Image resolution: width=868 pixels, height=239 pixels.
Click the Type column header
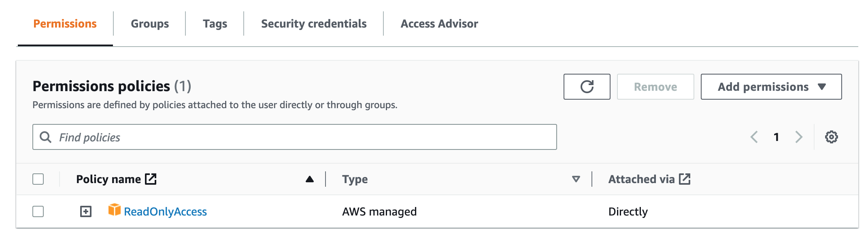tap(355, 179)
